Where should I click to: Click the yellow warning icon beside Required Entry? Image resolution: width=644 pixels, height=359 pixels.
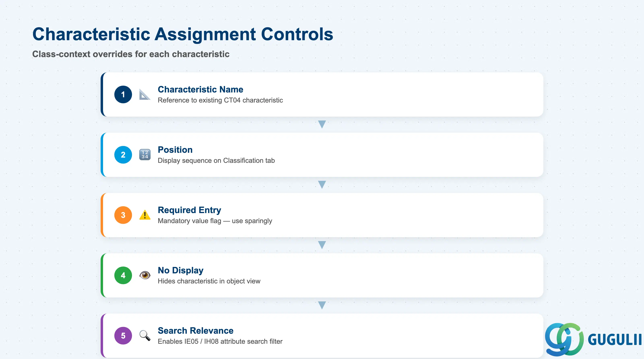[x=145, y=215]
